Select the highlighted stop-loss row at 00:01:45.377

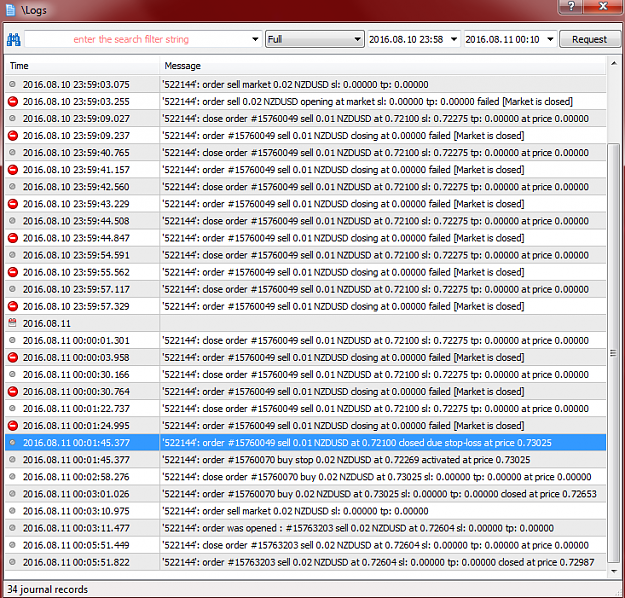pyautogui.click(x=305, y=443)
